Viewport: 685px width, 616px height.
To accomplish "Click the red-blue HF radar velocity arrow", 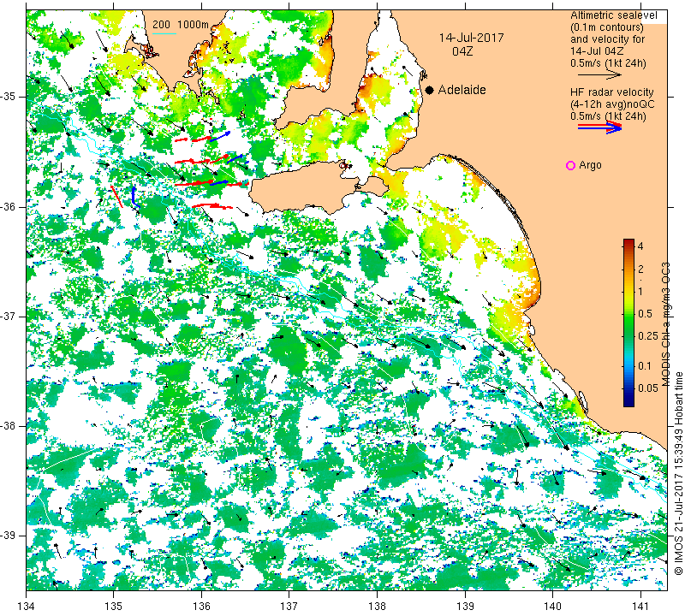I will [599, 127].
